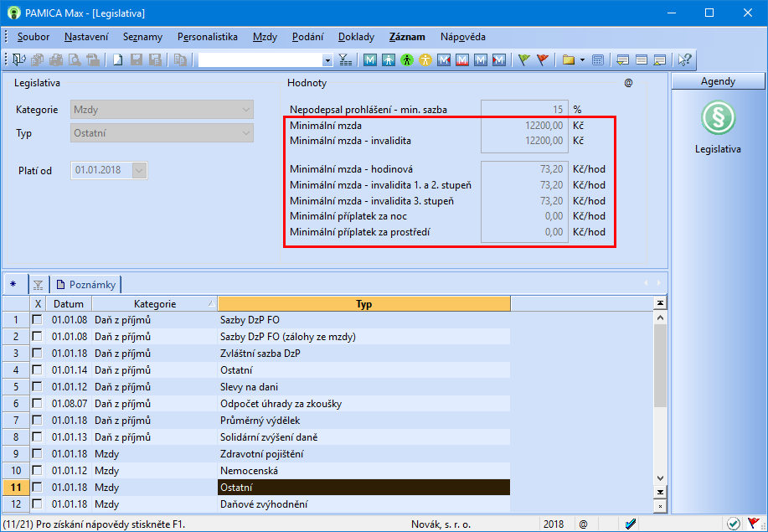Click the red flag toolbar icon
This screenshot has height=532, width=768.
tap(542, 60)
